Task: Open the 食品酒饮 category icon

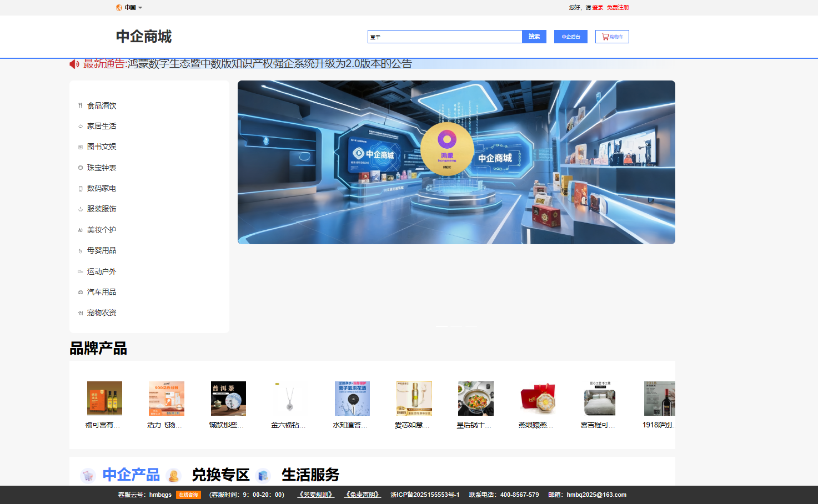Action: point(80,105)
